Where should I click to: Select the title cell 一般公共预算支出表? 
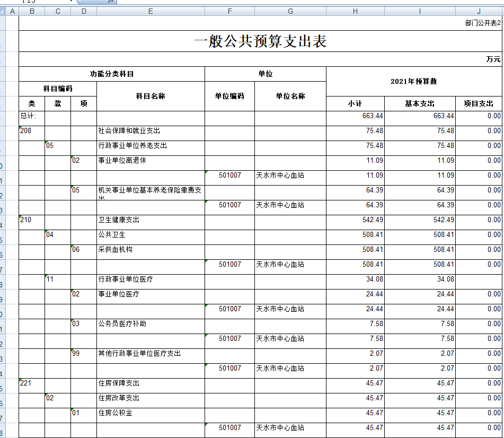click(260, 41)
